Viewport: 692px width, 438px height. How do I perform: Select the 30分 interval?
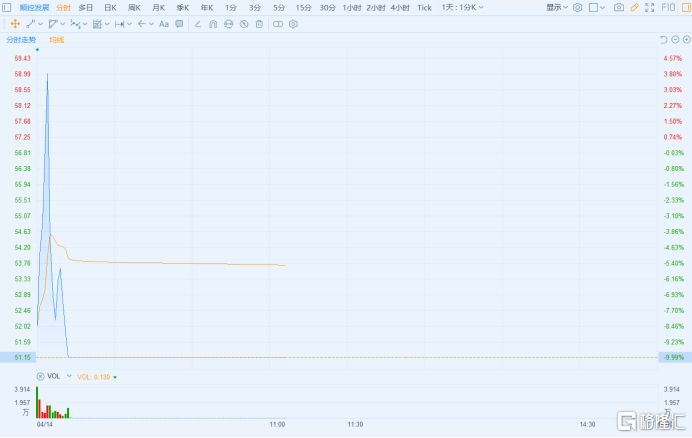click(x=327, y=8)
